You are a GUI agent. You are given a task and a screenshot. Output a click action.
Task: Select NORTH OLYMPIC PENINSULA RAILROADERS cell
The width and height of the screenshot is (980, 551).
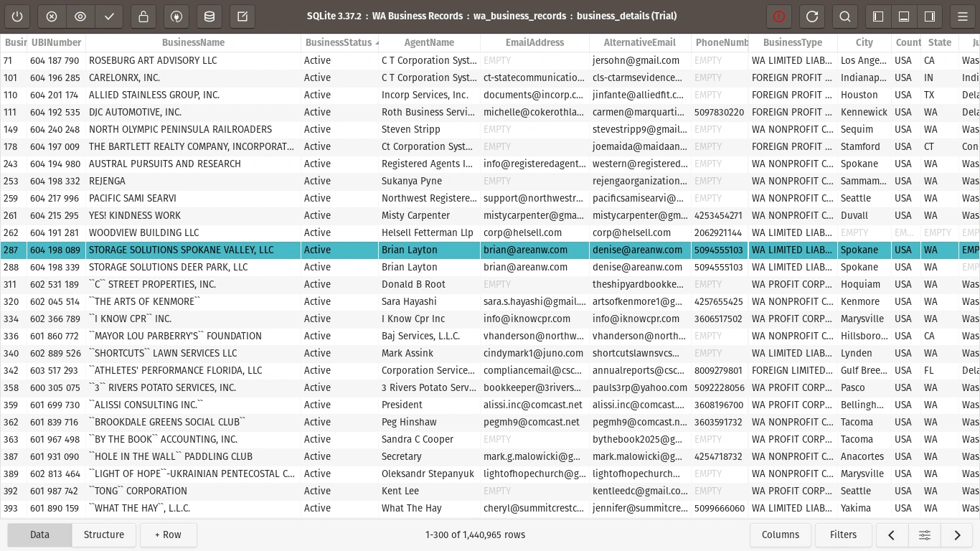(x=193, y=129)
